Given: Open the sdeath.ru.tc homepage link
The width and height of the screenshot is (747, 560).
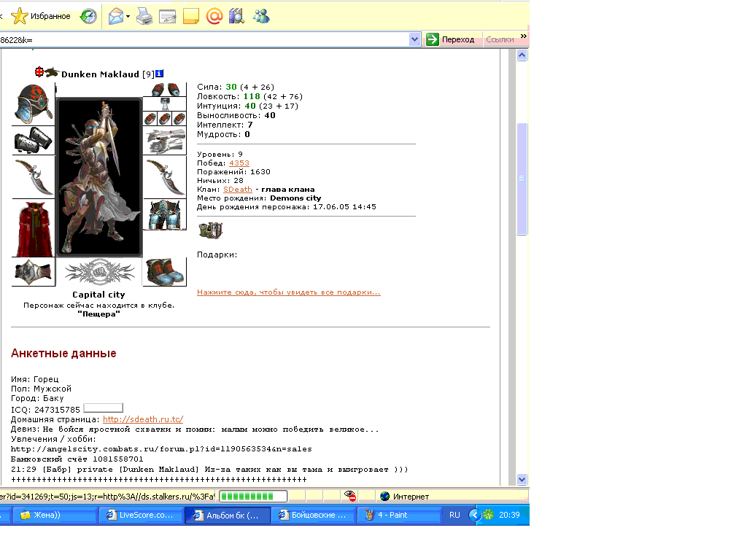Looking at the screenshot, I should click(x=143, y=419).
